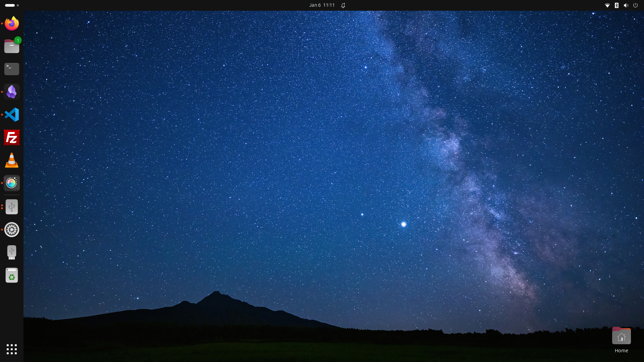Toggle the notification bell indicator

pyautogui.click(x=343, y=5)
